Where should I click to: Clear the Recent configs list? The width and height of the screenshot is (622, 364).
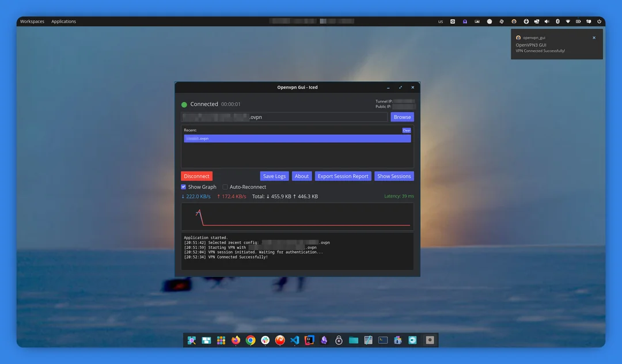(x=407, y=130)
